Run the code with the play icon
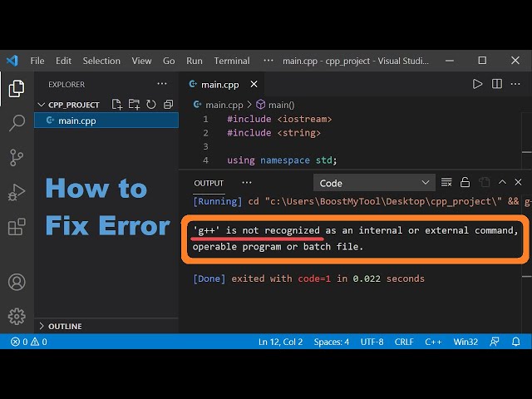The width and height of the screenshot is (532, 399). pyautogui.click(x=477, y=84)
